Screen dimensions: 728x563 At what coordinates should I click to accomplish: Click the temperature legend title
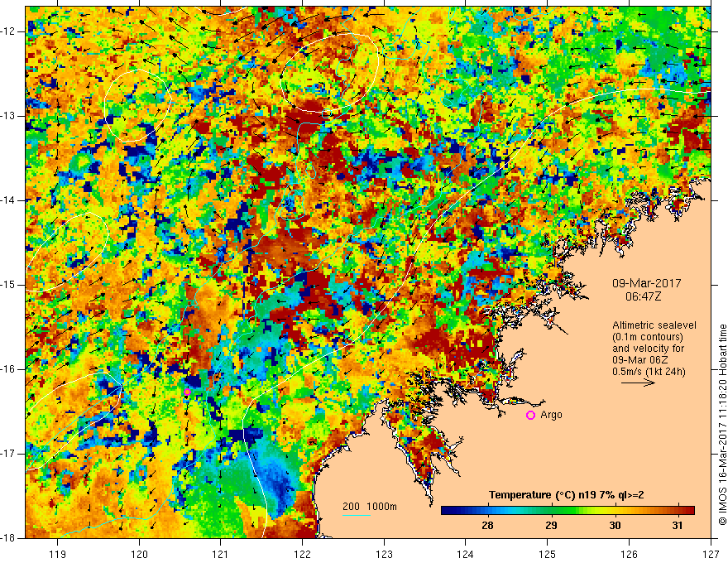pos(566,495)
